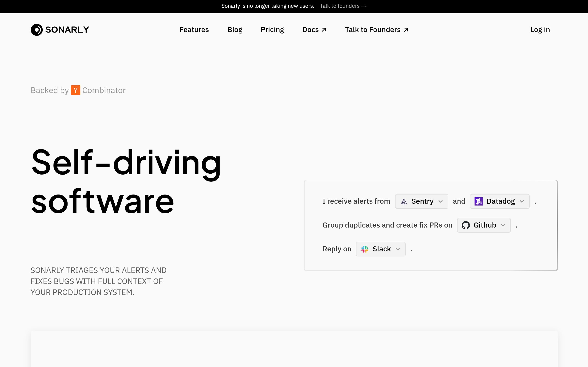Image resolution: width=588 pixels, height=367 pixels.
Task: Click the Sonarly circular logo icon
Action: coord(37,30)
